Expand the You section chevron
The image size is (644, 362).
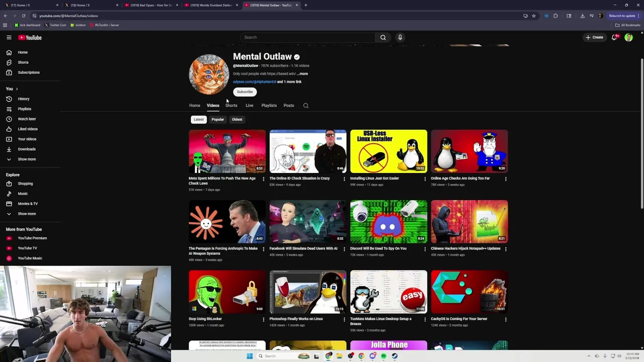[x=17, y=89]
